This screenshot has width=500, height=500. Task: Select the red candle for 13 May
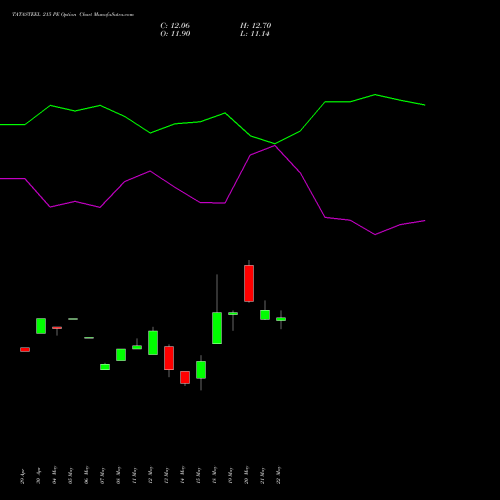169,358
